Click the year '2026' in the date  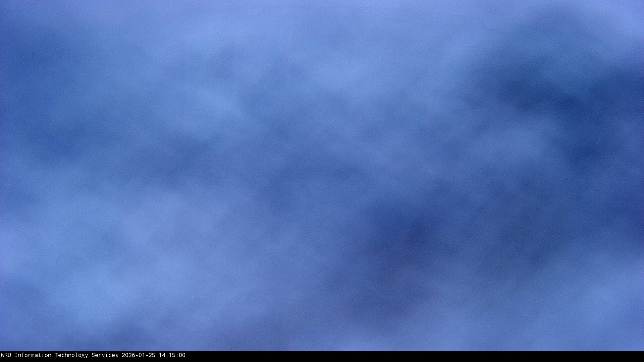tap(128, 355)
